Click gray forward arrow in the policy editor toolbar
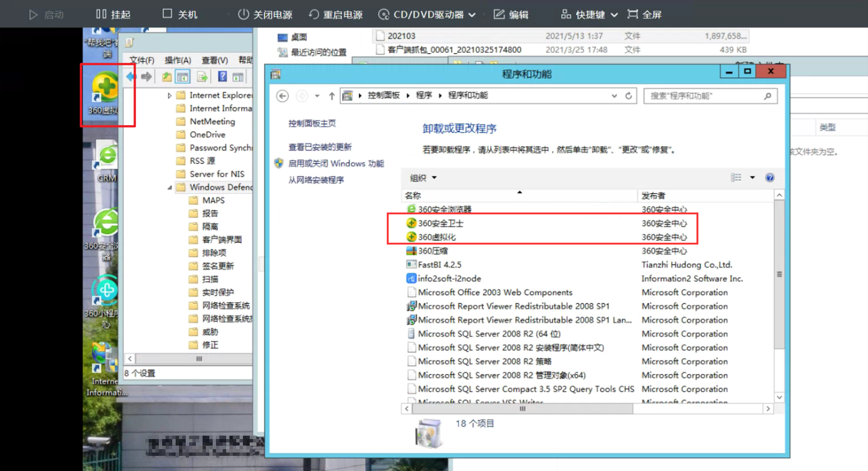The image size is (868, 471). coord(146,77)
